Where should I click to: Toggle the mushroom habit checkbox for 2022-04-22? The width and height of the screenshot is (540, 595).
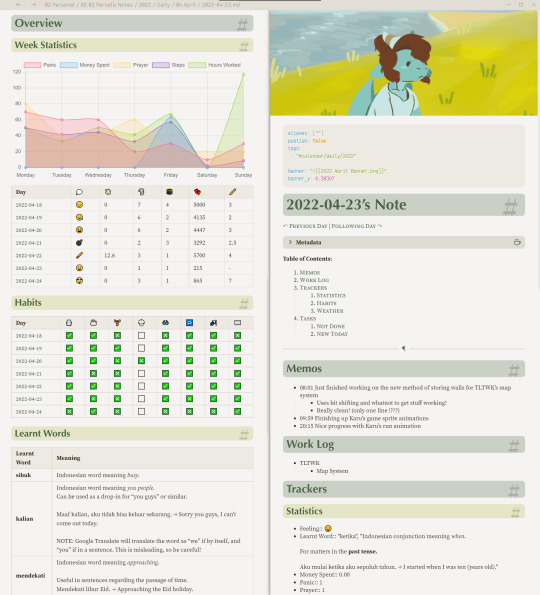point(141,386)
